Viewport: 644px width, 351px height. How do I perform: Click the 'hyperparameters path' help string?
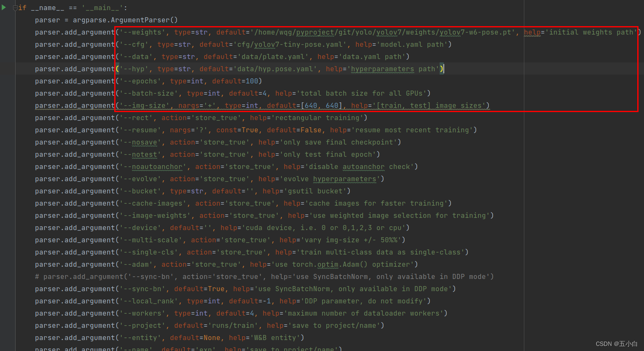click(x=393, y=69)
